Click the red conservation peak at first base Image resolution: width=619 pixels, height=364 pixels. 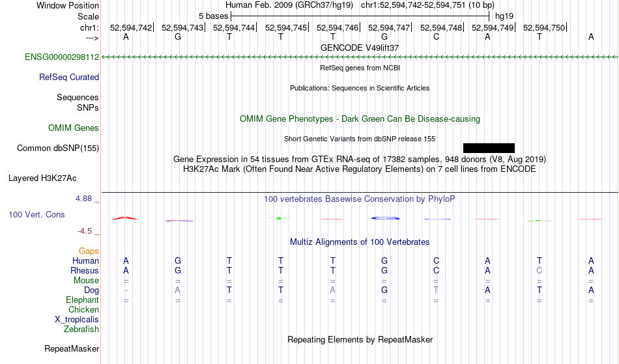(x=125, y=218)
